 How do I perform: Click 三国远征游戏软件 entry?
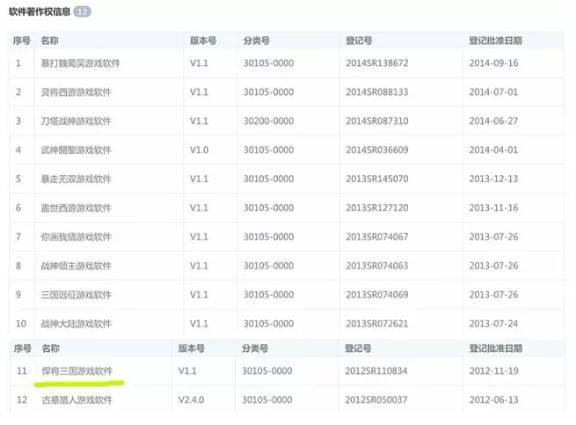click(x=76, y=295)
